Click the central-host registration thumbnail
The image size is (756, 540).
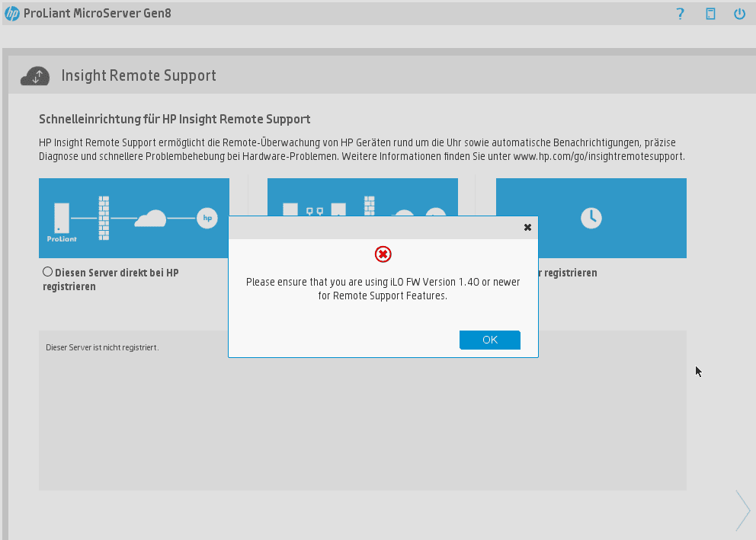[363, 197]
